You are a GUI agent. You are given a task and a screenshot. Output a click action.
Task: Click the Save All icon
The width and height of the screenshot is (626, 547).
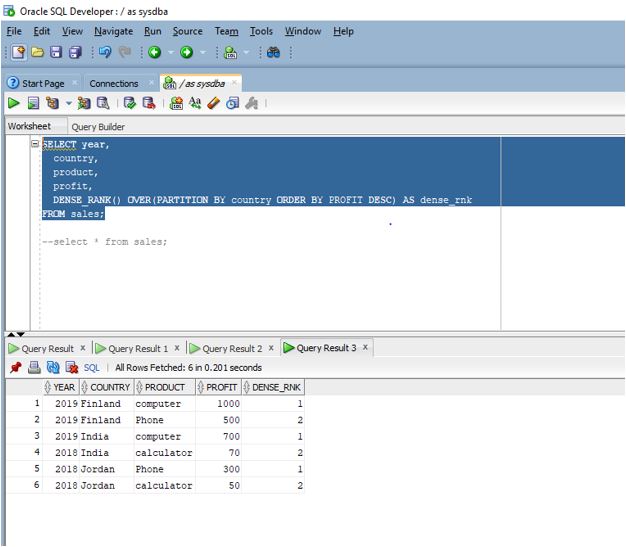point(76,52)
